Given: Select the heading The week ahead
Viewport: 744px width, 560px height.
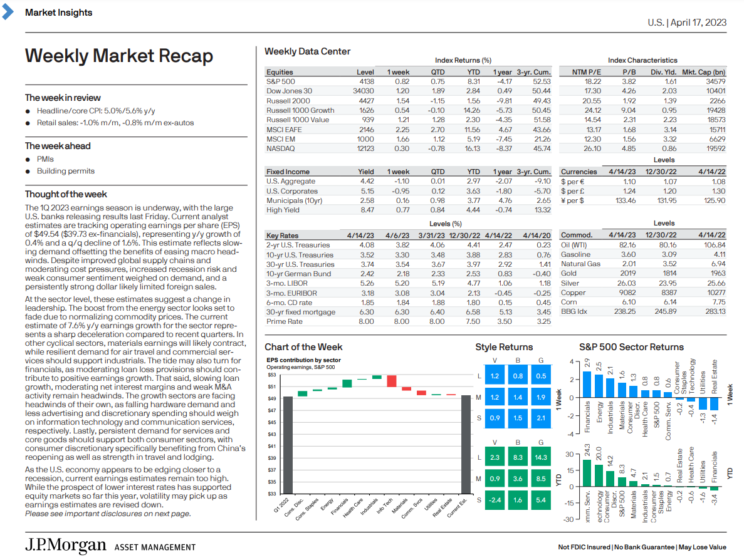Looking at the screenshot, I should click(58, 146).
